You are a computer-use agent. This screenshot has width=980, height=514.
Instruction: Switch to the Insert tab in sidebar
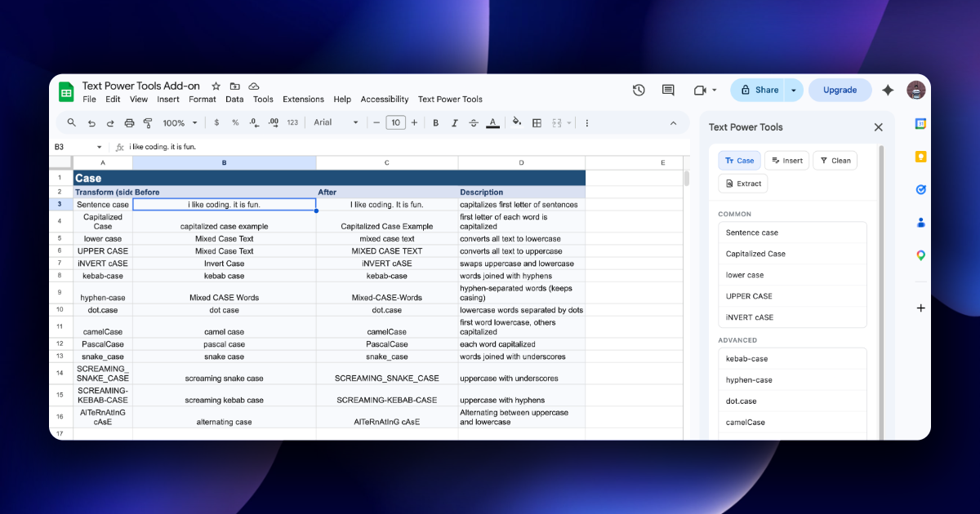coord(786,161)
